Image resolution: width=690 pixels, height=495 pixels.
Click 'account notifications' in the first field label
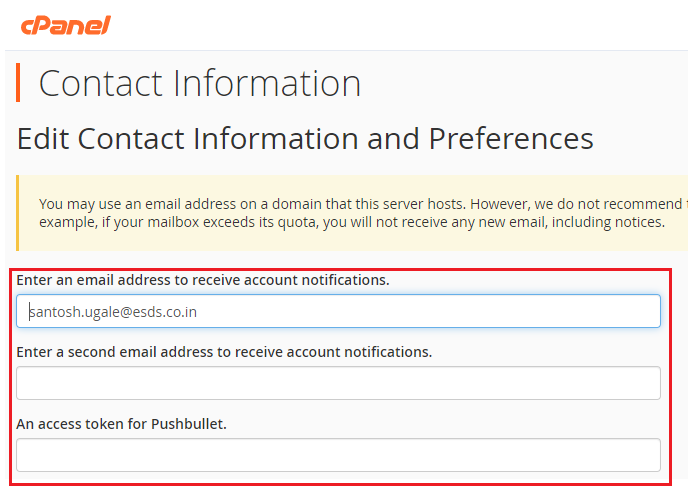point(316,280)
